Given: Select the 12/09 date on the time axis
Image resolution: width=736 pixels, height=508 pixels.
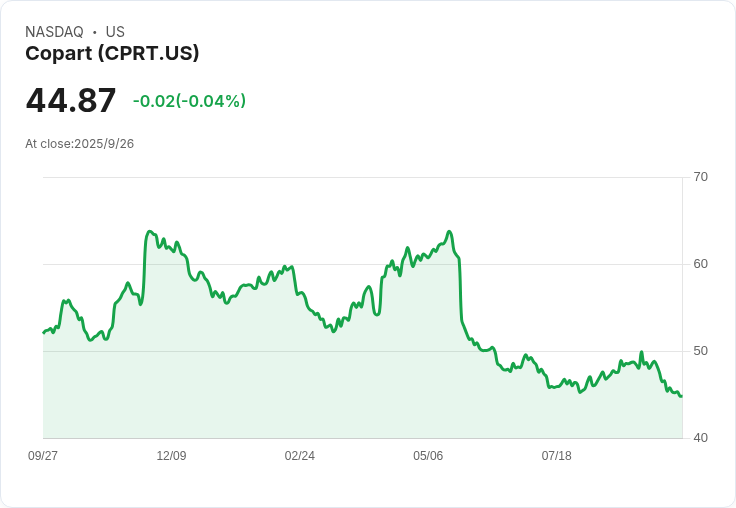Looking at the screenshot, I should coord(171,455).
